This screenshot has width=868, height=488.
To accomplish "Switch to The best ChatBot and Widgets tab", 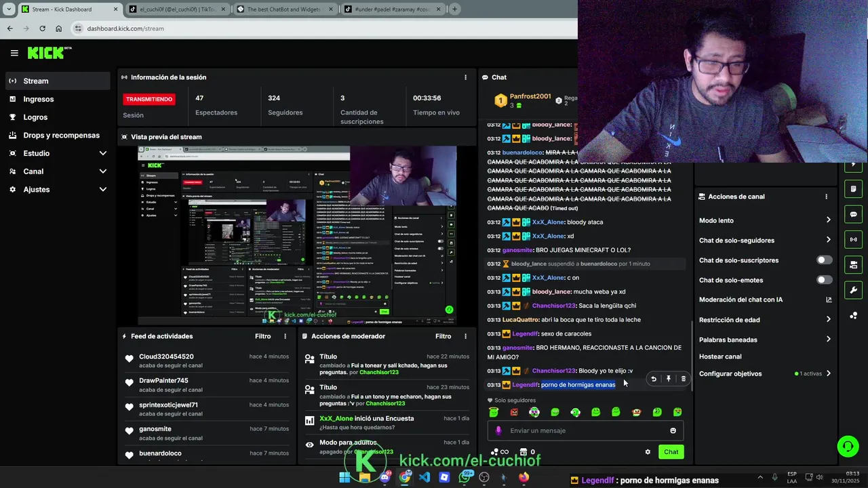I will tap(285, 9).
